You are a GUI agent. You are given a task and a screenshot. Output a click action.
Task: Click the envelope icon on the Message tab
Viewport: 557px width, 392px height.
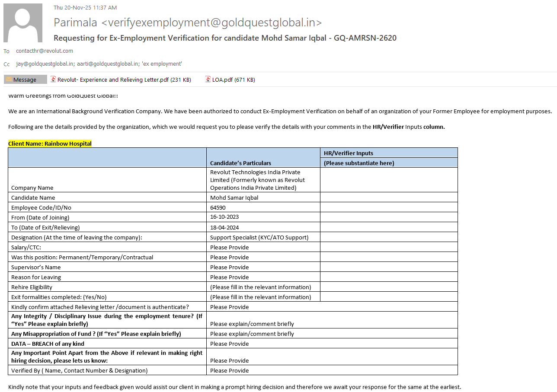tap(9, 80)
